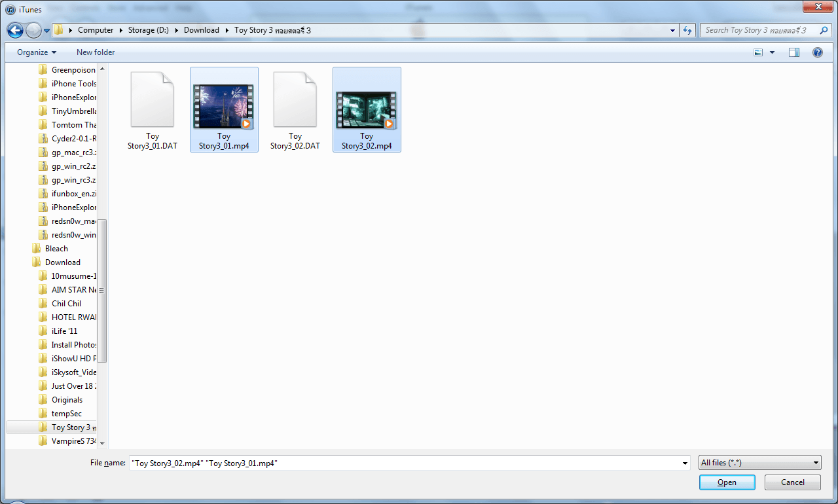Select the gp_mac_rc3 zip archive in the tree
This screenshot has width=838, height=504.
(67, 153)
